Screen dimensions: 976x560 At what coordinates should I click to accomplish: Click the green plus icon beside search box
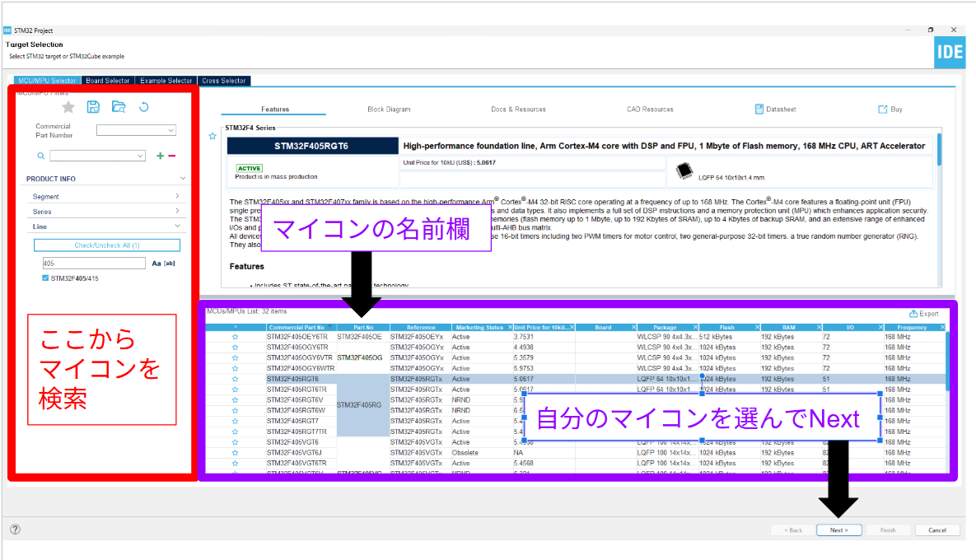pyautogui.click(x=160, y=156)
